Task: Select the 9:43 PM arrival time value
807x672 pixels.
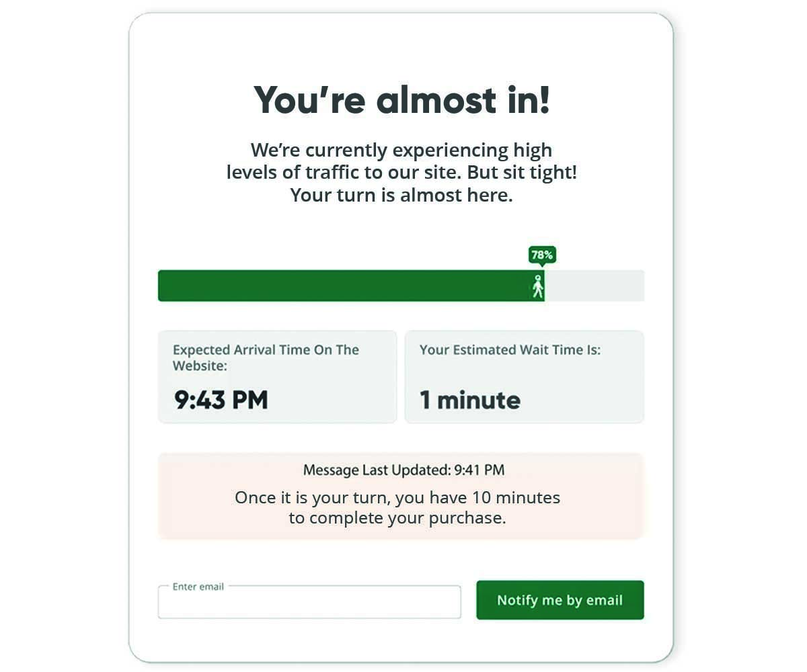Action: (x=221, y=400)
